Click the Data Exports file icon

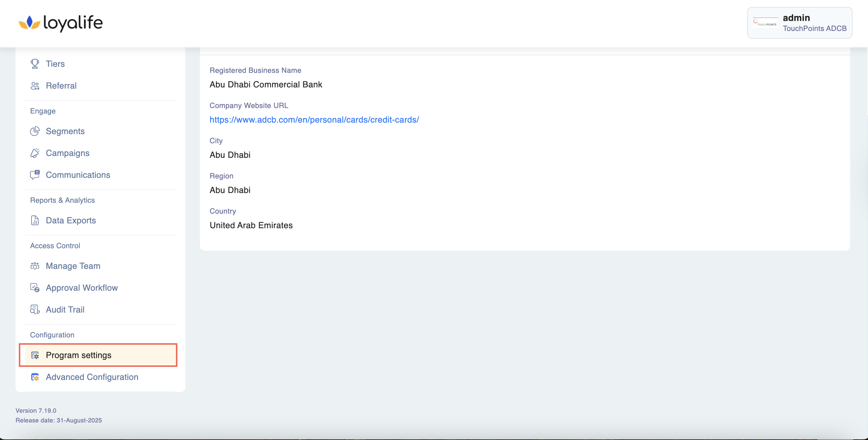[x=35, y=220]
